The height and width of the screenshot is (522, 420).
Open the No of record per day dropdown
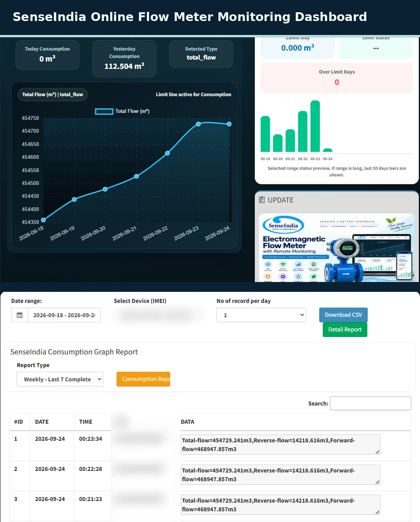[x=261, y=315]
